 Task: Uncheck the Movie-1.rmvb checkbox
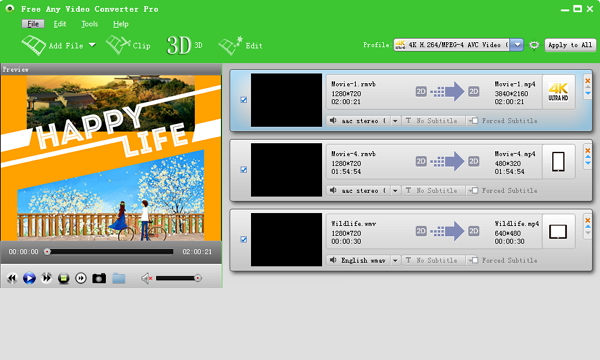pos(243,100)
